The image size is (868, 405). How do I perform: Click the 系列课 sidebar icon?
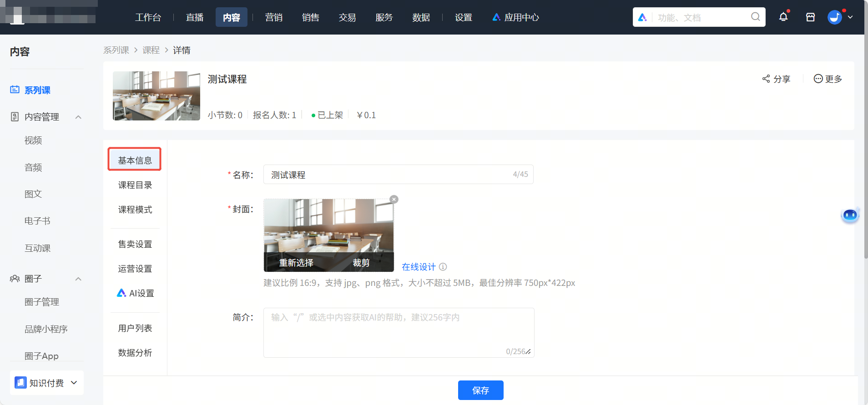coord(15,90)
